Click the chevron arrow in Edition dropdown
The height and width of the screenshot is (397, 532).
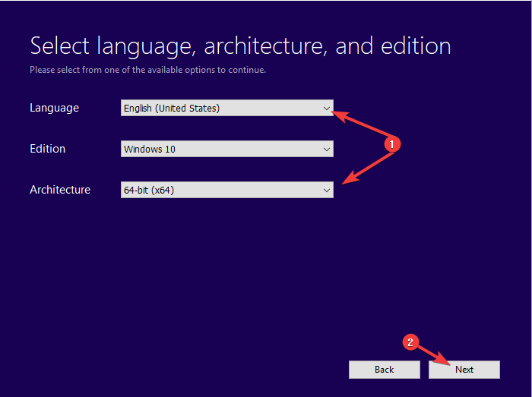[x=326, y=150]
